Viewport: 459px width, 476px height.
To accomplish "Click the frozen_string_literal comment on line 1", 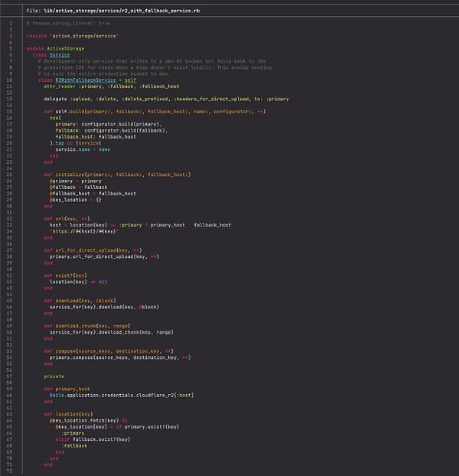I will (x=68, y=24).
